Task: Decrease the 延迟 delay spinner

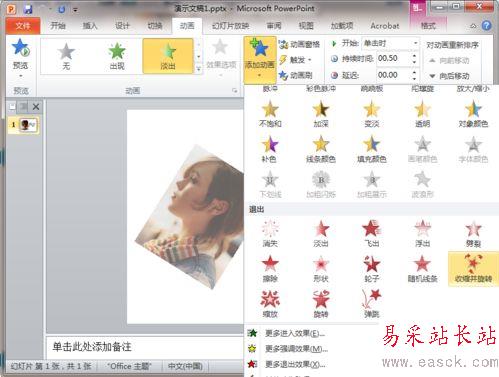Action: click(414, 78)
